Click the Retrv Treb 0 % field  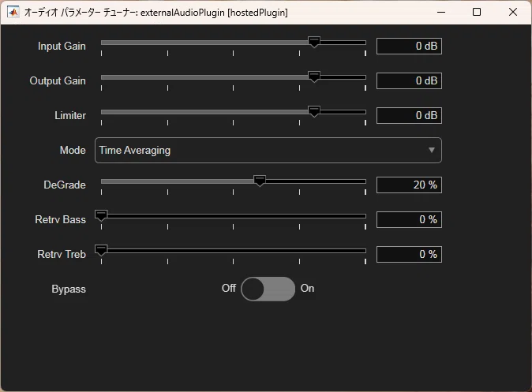point(409,254)
